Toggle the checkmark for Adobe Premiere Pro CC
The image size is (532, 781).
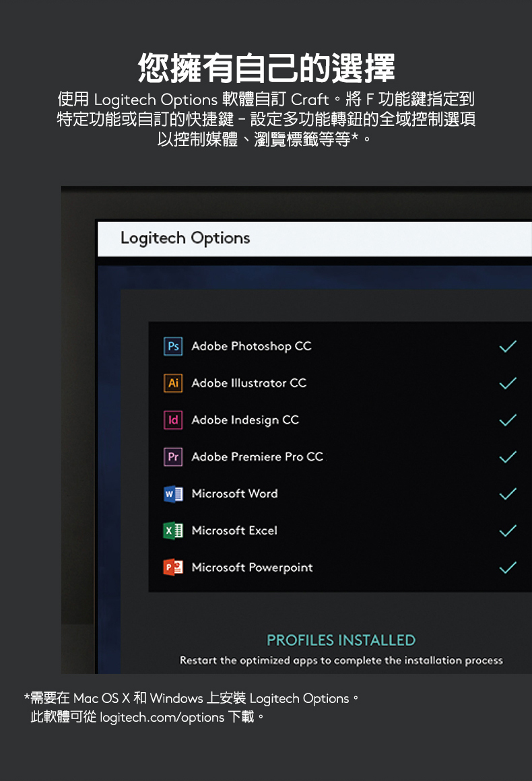click(x=508, y=456)
